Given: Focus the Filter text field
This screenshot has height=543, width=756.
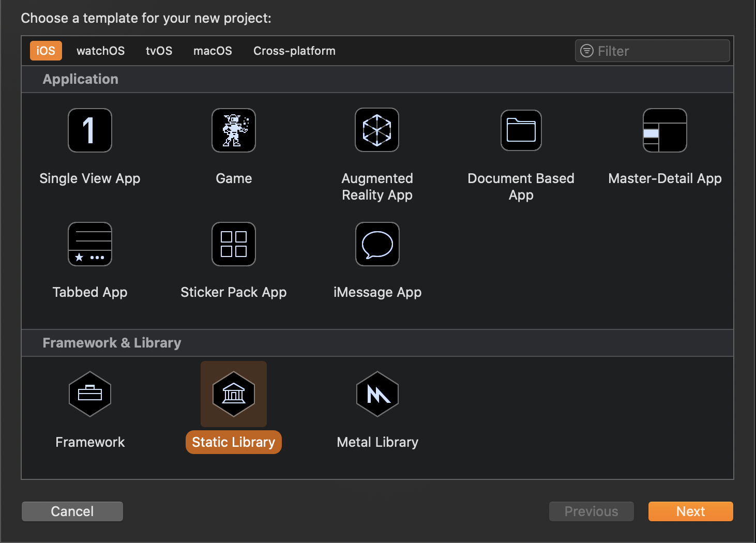Looking at the screenshot, I should point(653,51).
